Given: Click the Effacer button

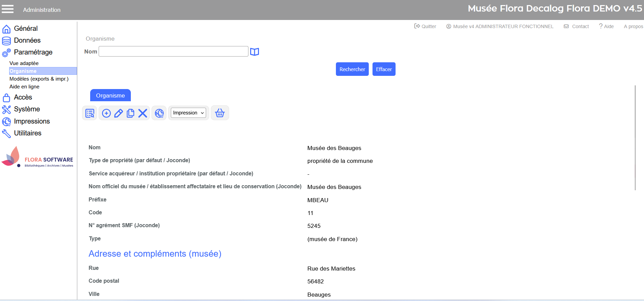Looking at the screenshot, I should [384, 69].
